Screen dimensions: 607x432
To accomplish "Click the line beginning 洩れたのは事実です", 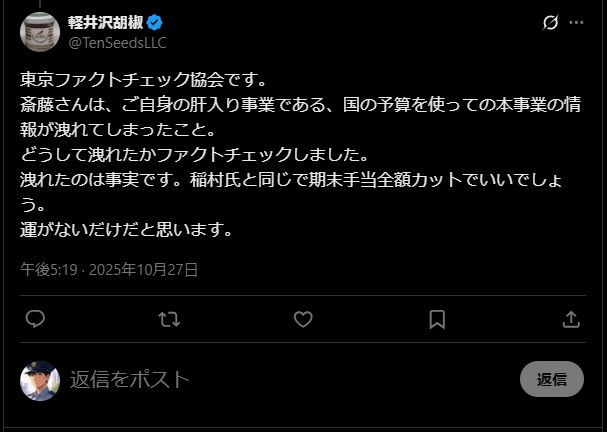I will (300, 180).
